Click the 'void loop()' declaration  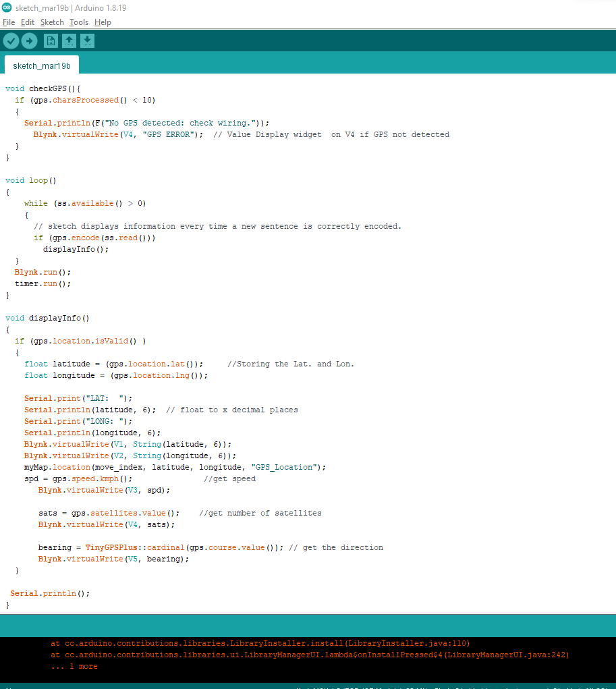[31, 181]
